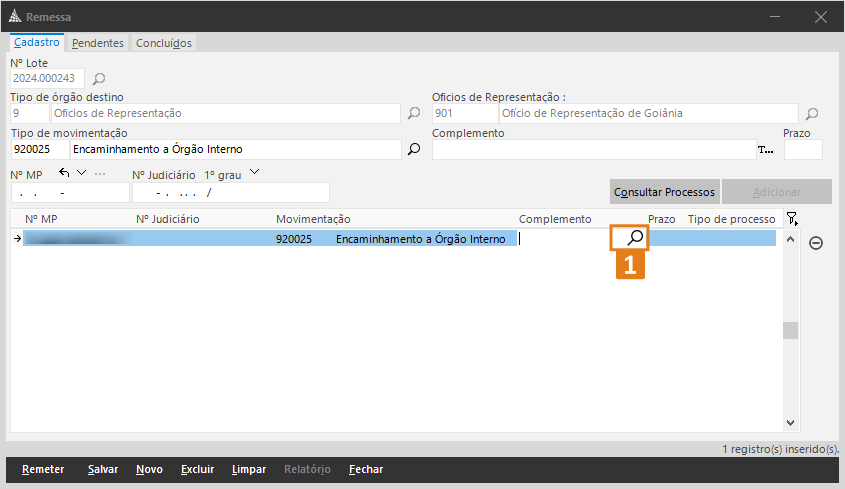The height and width of the screenshot is (489, 845).
Task: Click the grid scrollbar up arrow
Action: [791, 239]
